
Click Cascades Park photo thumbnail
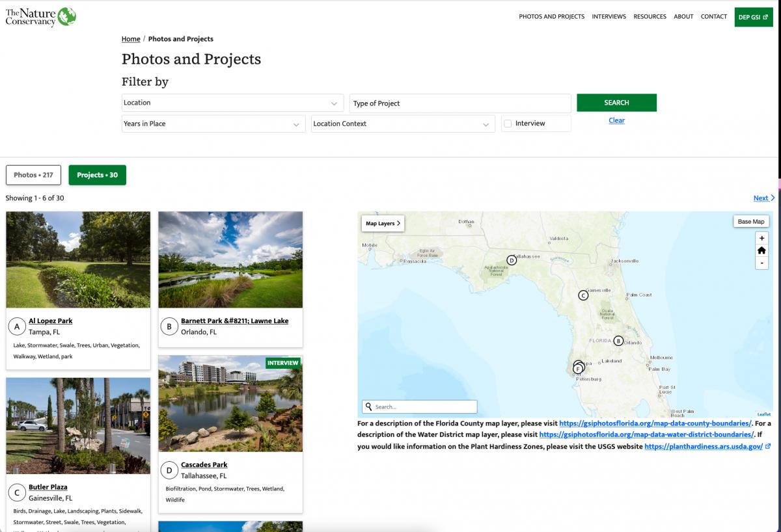click(x=230, y=403)
